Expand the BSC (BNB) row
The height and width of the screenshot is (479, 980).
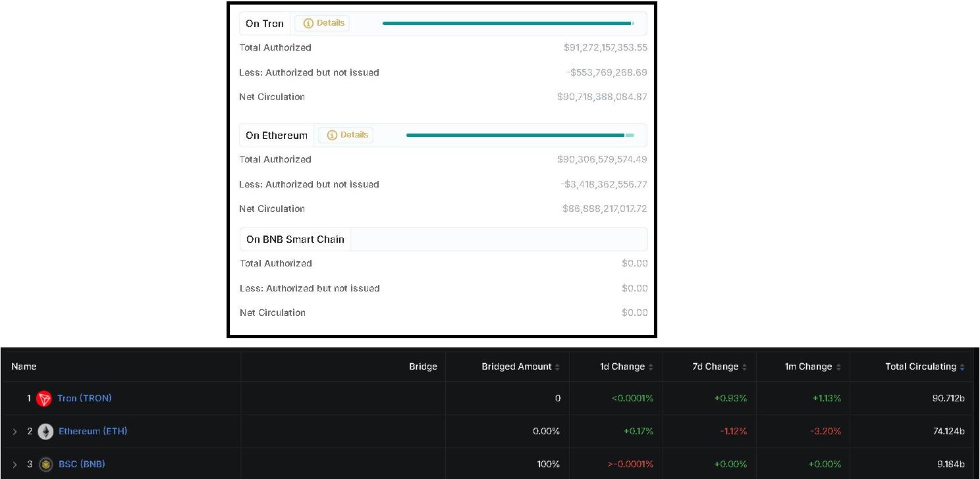(15, 465)
